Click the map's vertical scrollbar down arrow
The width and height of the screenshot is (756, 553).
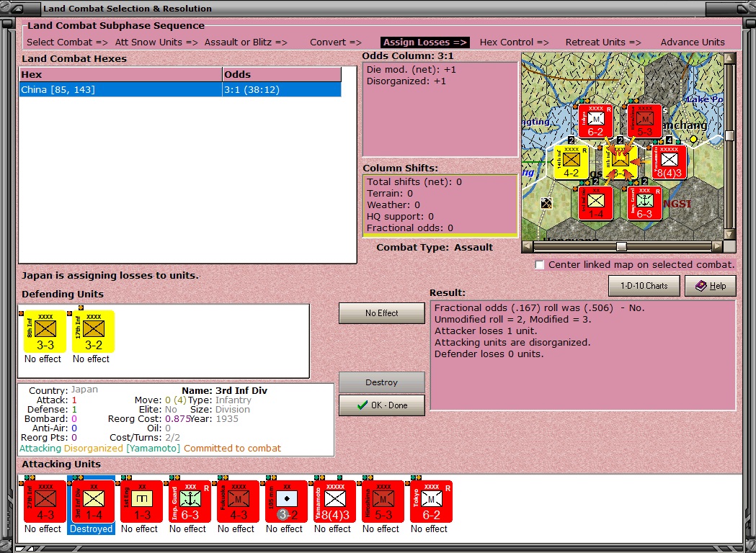pyautogui.click(x=729, y=235)
